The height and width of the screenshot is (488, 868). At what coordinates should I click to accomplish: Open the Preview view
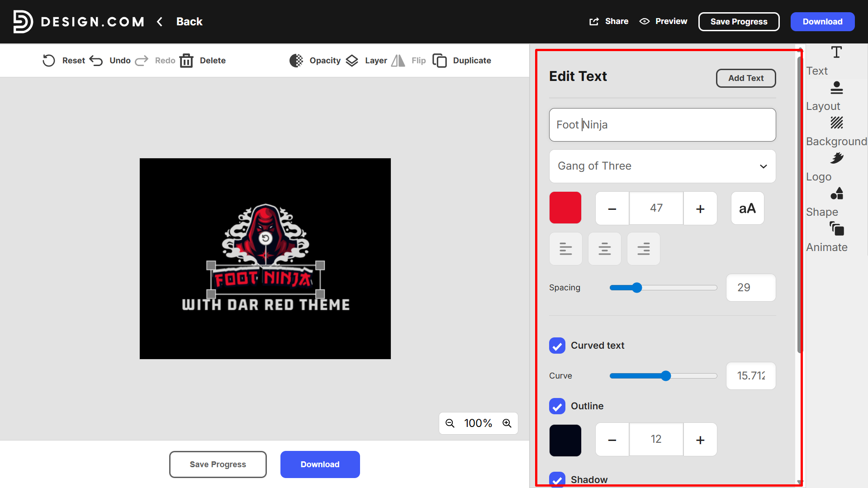663,21
